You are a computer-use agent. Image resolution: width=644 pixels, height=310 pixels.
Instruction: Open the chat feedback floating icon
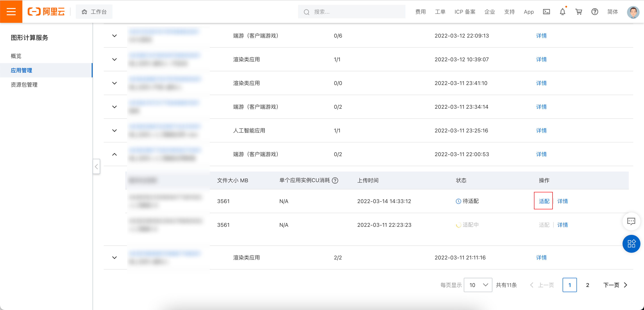click(631, 221)
